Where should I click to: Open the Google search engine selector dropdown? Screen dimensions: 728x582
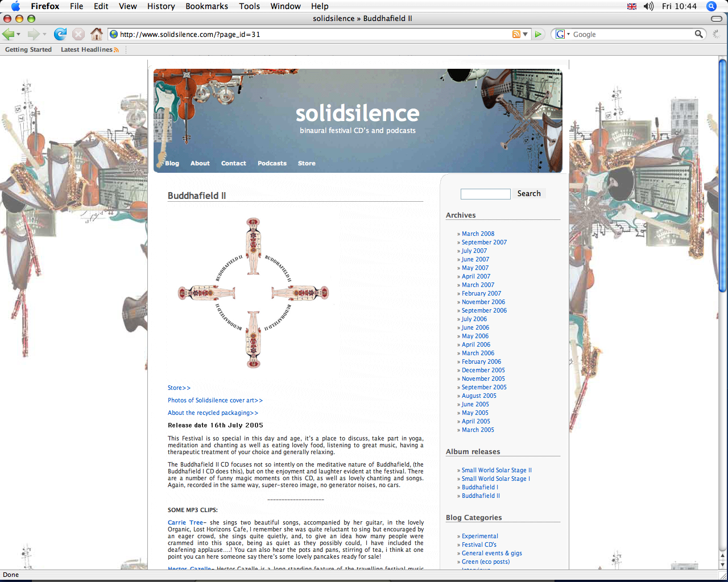click(562, 34)
